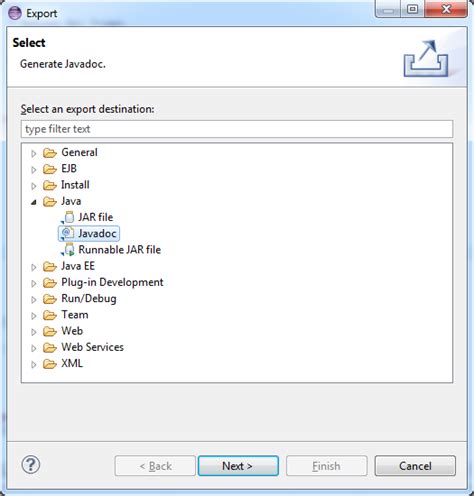
Task: Focus the type filter text field
Action: (x=237, y=129)
